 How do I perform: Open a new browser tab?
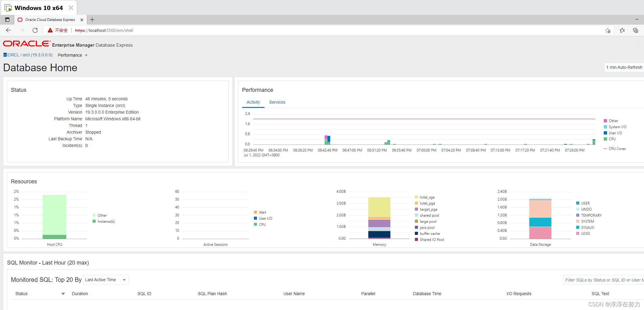(x=92, y=20)
